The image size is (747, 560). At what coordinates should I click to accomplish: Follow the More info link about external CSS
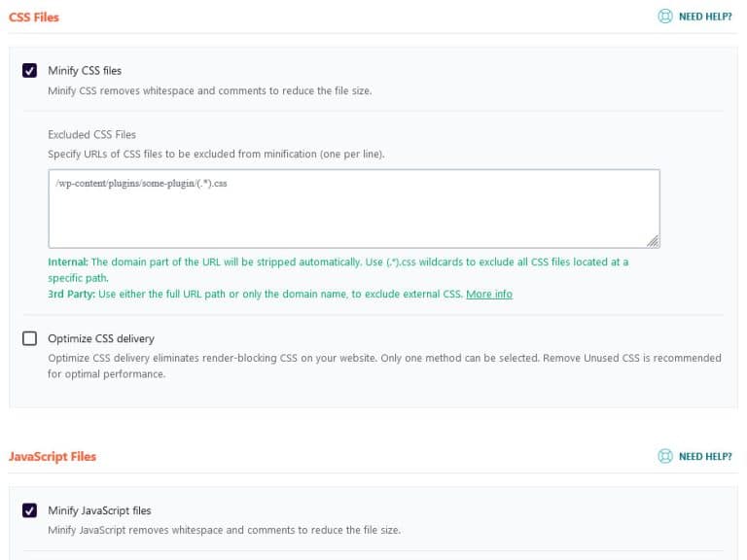pos(488,294)
